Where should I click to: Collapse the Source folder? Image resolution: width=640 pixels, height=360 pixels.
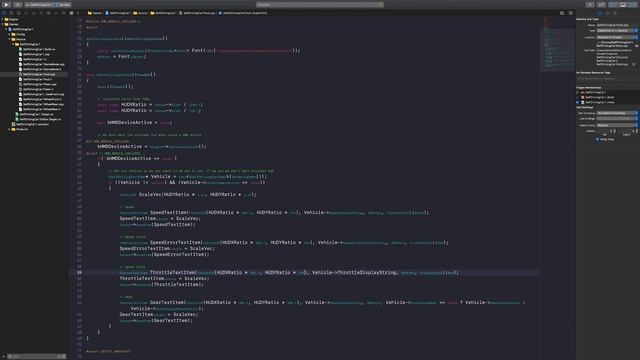point(9,39)
